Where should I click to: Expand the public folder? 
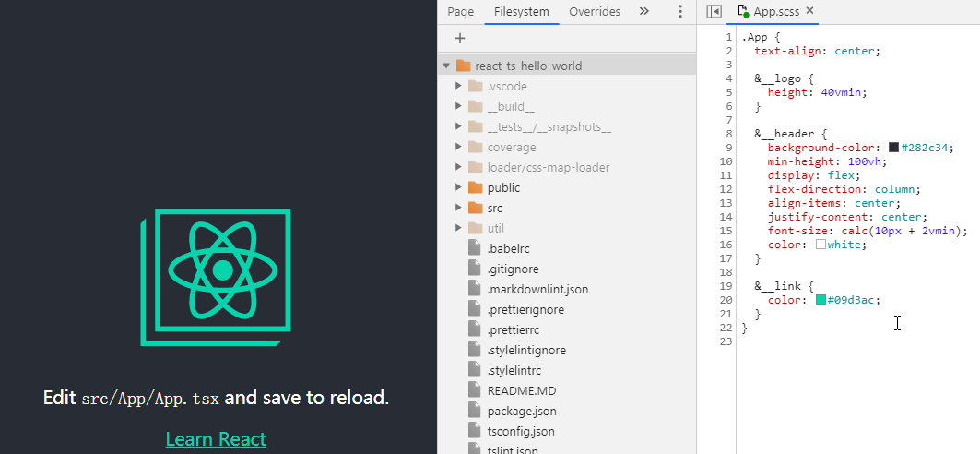click(x=458, y=187)
